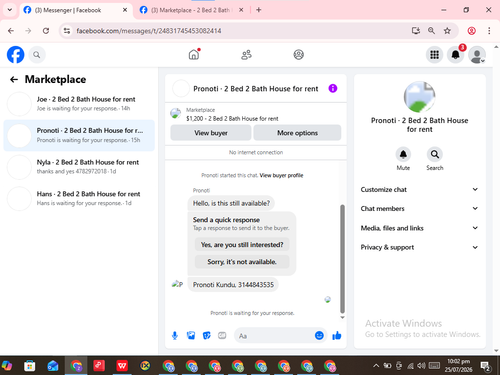Switch to the Messenger | Facebook tab
The image size is (500, 375).
tap(75, 10)
